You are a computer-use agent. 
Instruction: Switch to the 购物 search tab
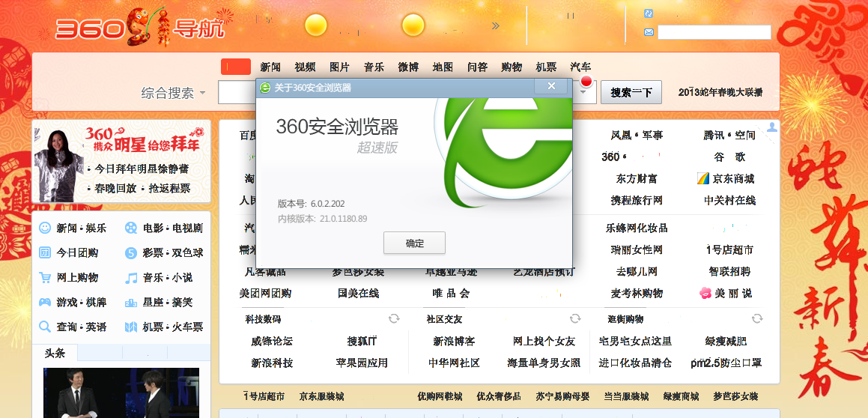(x=512, y=67)
